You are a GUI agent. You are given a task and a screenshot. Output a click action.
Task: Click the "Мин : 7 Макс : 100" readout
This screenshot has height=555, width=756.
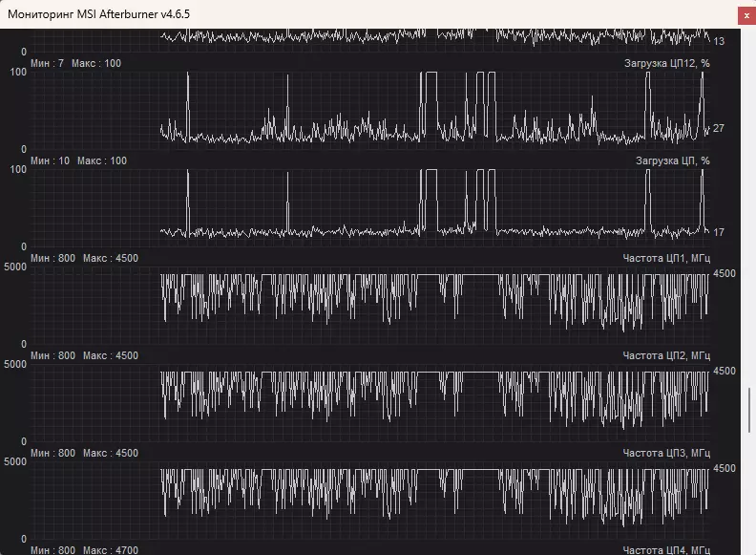pos(75,63)
